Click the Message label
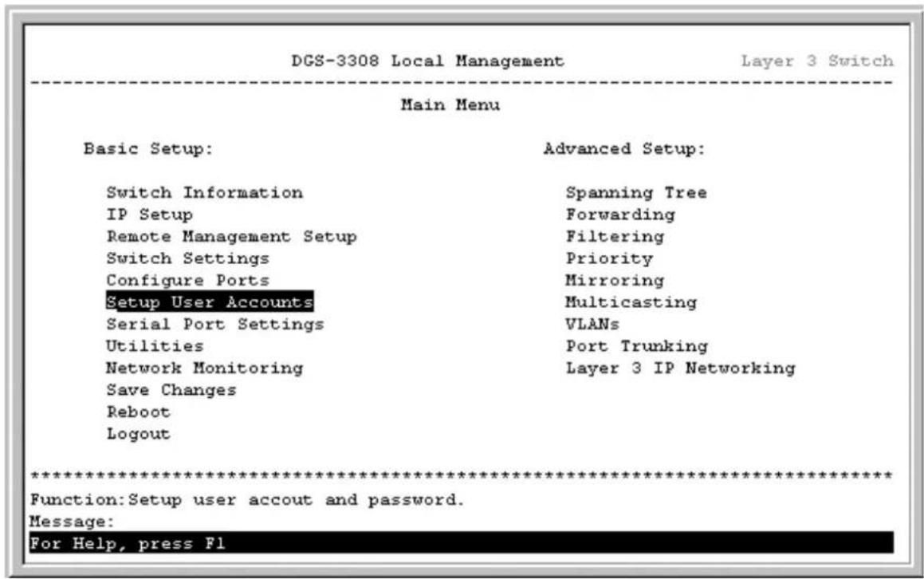This screenshot has width=924, height=579. coord(72,522)
